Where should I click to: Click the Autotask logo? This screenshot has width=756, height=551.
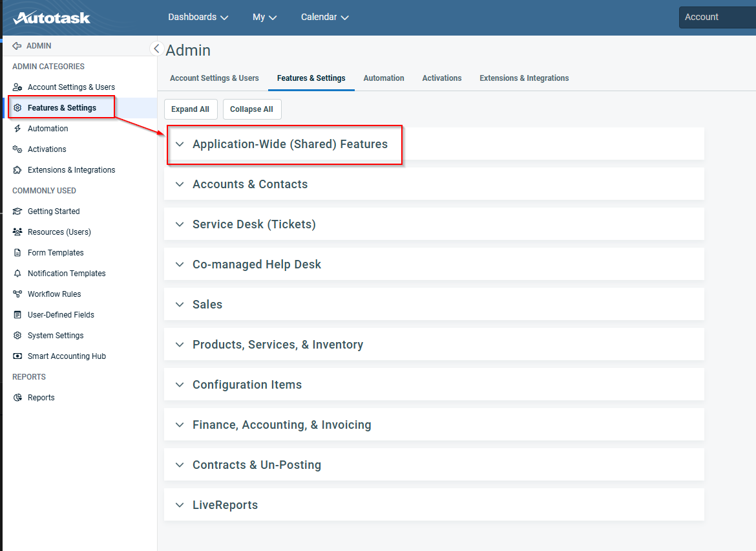52,17
